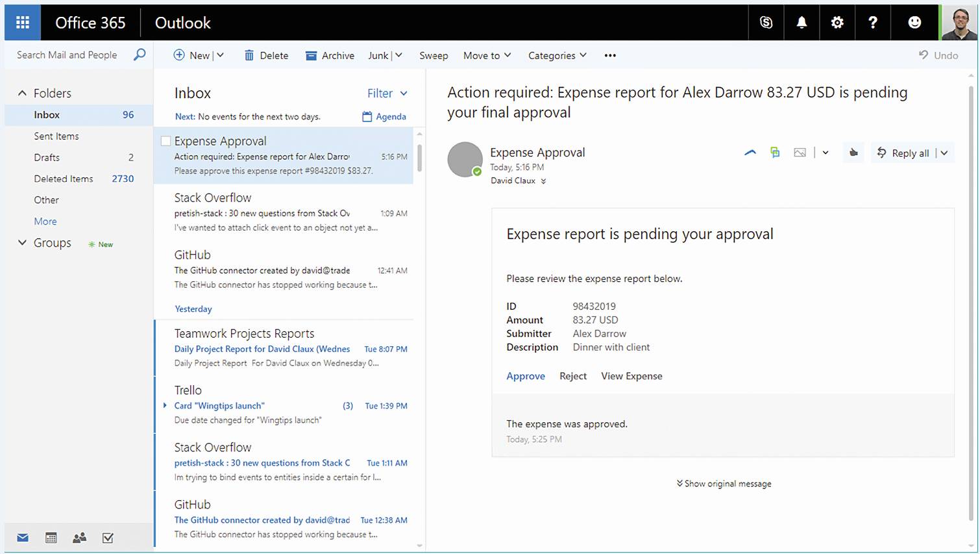The height and width of the screenshot is (554, 980).
Task: Click the Outlook app title
Action: click(x=182, y=23)
